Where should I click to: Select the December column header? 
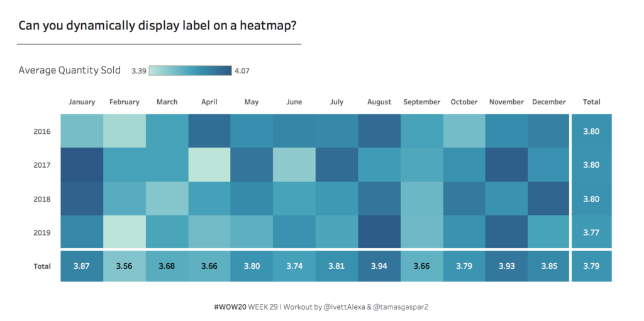549,102
